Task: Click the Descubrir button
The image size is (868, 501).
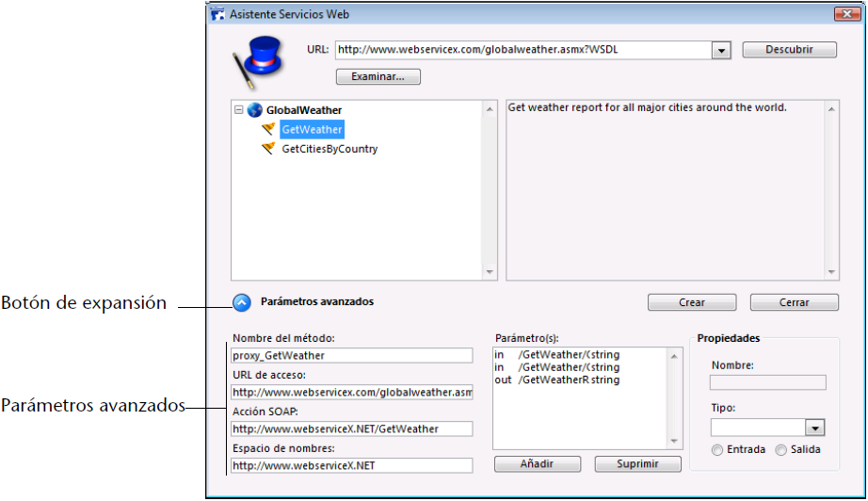Action: pos(790,50)
